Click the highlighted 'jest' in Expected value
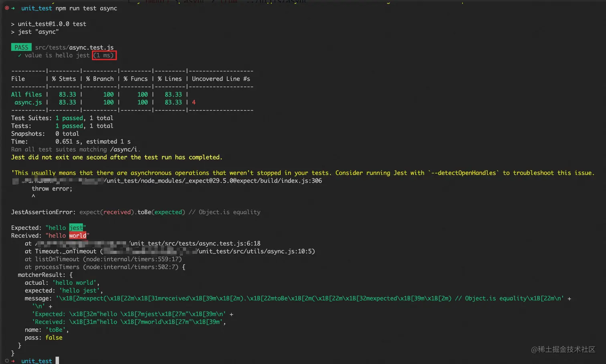 tap(76, 228)
